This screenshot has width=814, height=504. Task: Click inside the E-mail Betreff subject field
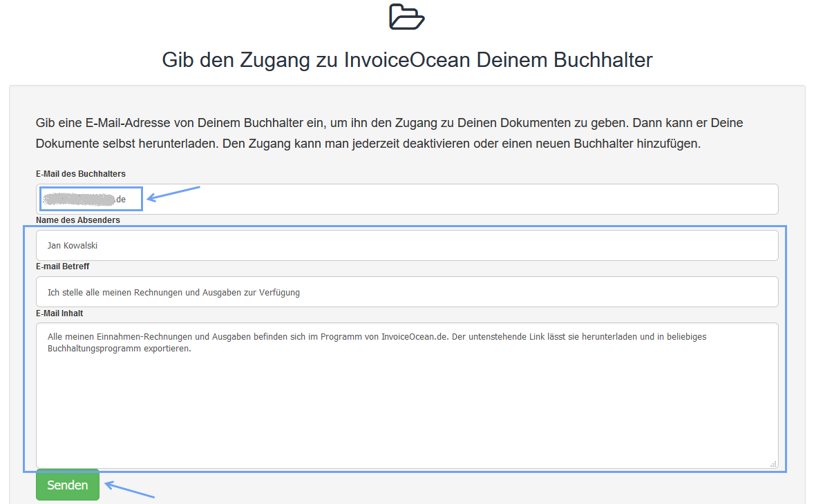pos(406,291)
